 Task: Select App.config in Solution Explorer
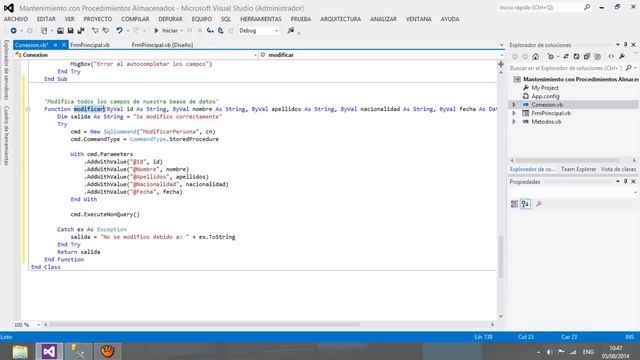point(545,96)
